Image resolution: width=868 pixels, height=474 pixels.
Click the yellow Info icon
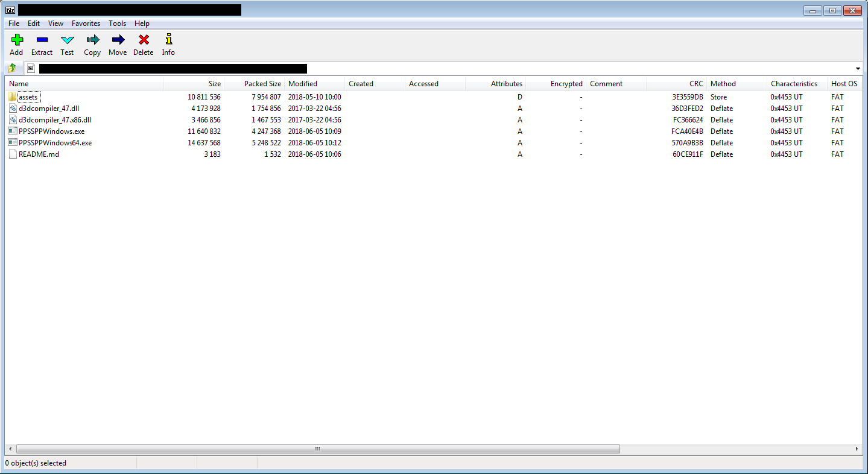click(x=168, y=40)
